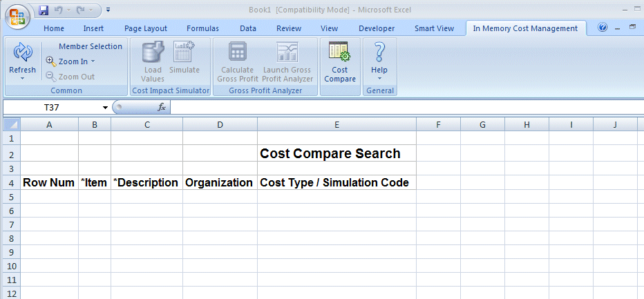Open the Page Layout tab
Screen dimensions: 644x299
(146, 28)
